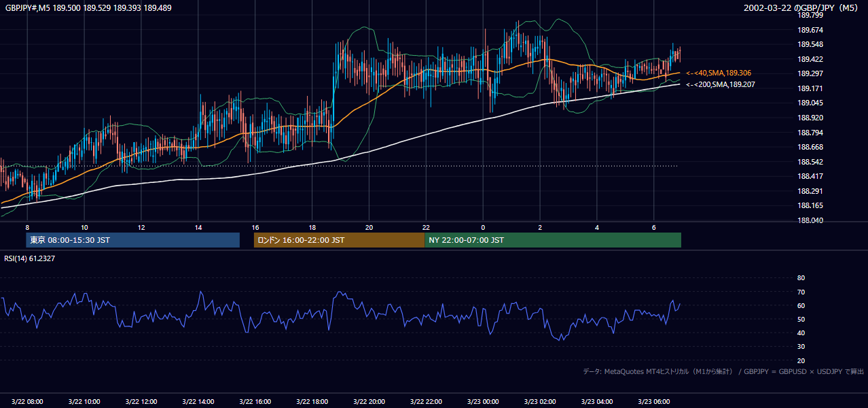Click the 188.040 price axis value
The height and width of the screenshot is (408, 868).
[x=810, y=220]
